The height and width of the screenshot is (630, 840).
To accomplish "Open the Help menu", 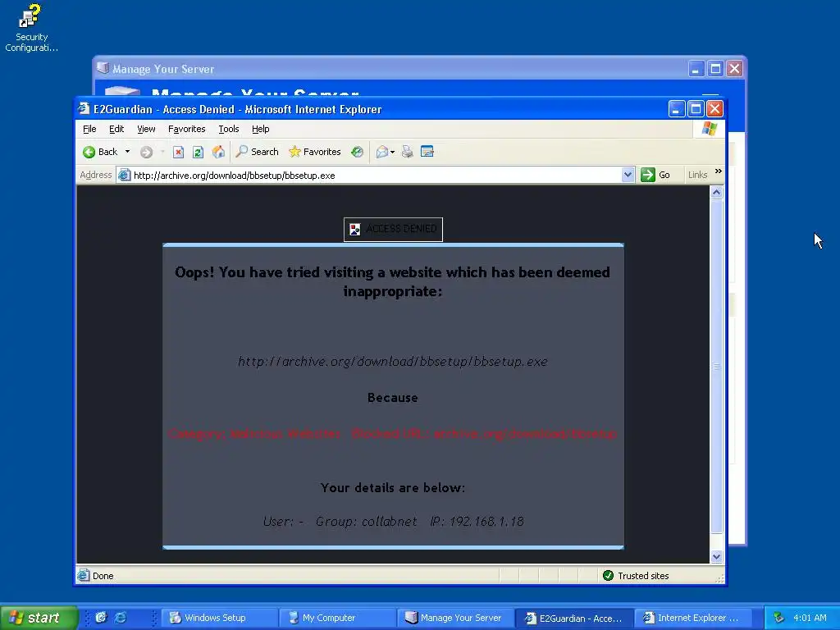I will [x=260, y=129].
